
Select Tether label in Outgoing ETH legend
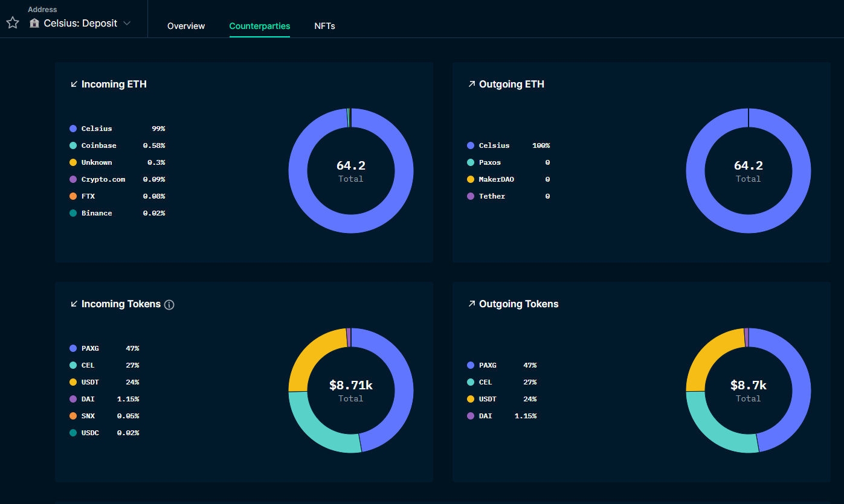tap(492, 196)
